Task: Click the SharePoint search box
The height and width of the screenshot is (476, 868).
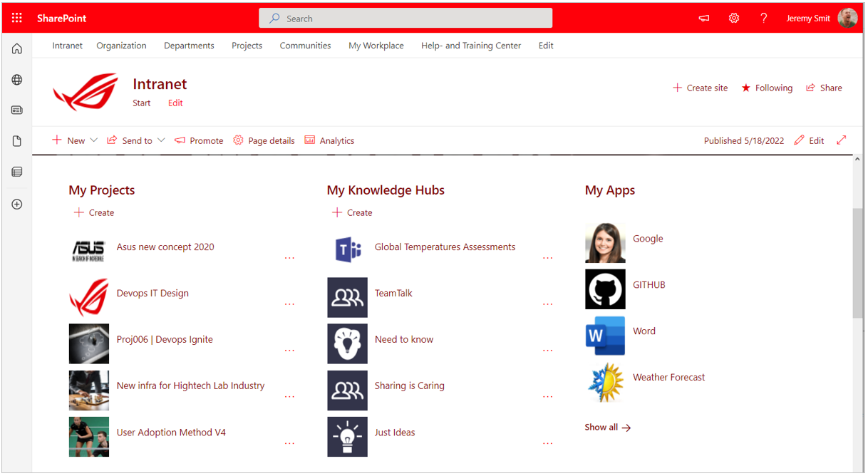Action: point(405,19)
